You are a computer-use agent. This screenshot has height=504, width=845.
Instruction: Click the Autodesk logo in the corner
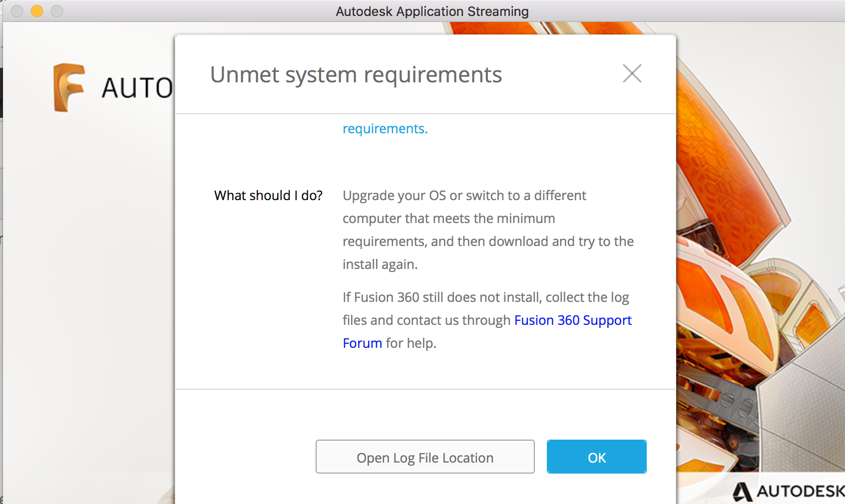(789, 491)
